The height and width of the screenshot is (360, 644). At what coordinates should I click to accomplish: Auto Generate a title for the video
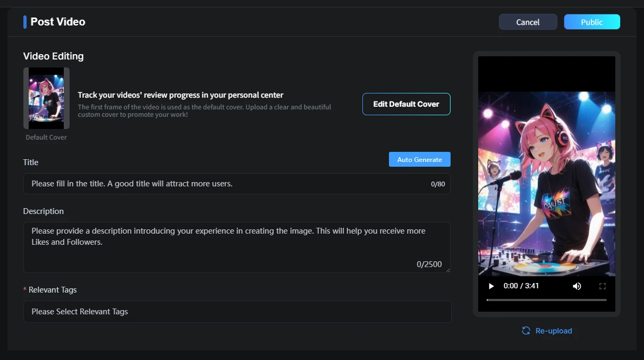pos(419,159)
